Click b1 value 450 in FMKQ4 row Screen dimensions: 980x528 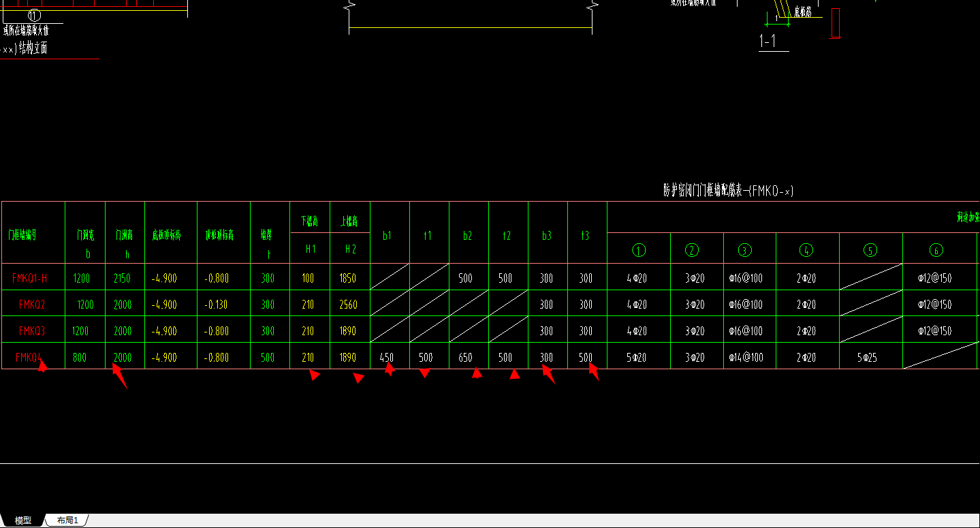(x=386, y=357)
